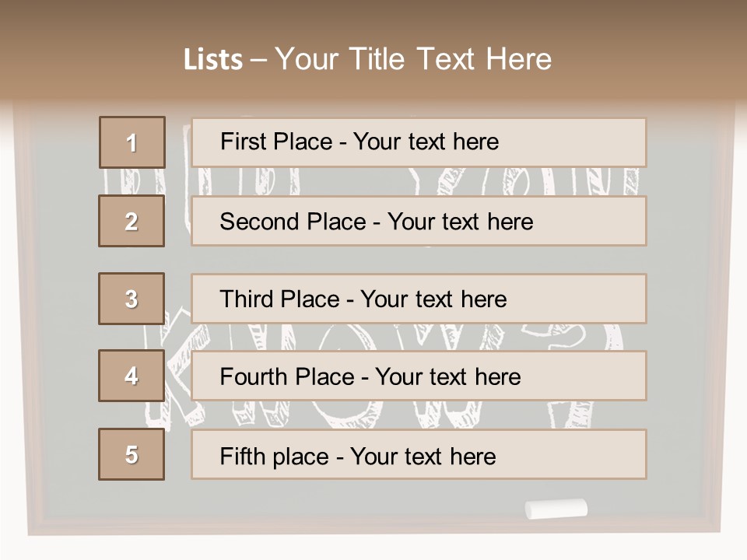Select Fifth place text bar

419,454
